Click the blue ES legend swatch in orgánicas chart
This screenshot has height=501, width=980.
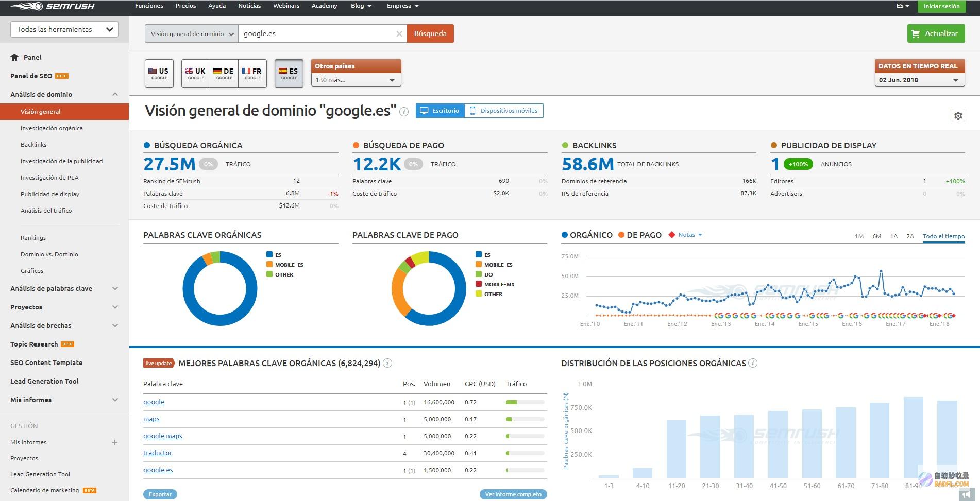pos(269,254)
